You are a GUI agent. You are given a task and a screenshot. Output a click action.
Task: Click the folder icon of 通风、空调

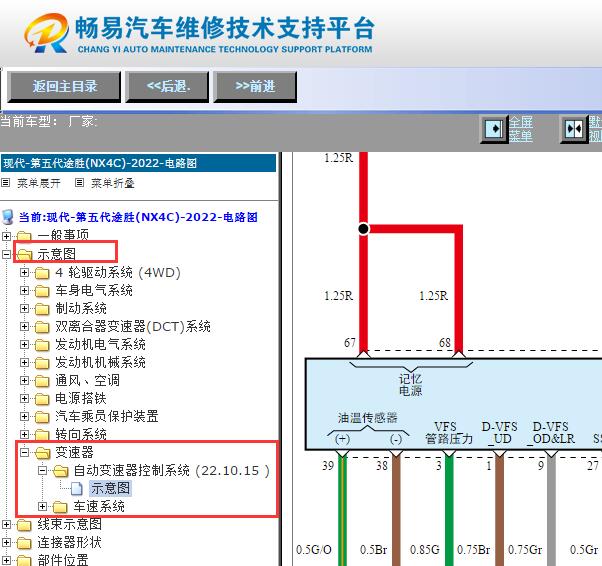[x=42, y=381]
